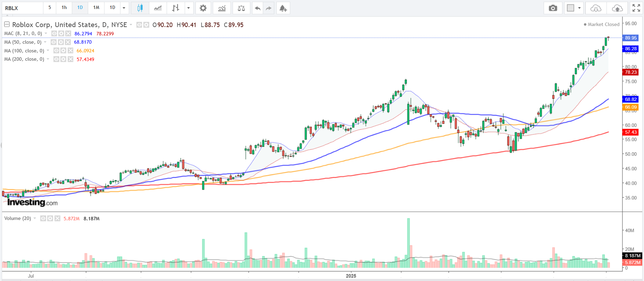Redo last chart action
This screenshot has height=281, width=644.
point(268,8)
